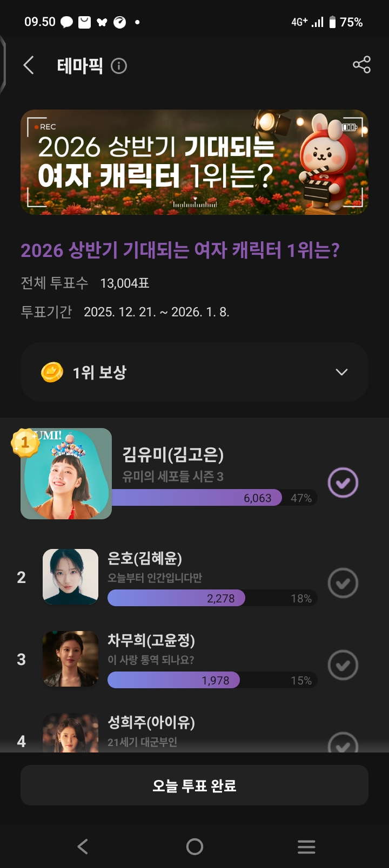389x868 pixels.
Task: Tap the share icon
Action: pyautogui.click(x=361, y=65)
